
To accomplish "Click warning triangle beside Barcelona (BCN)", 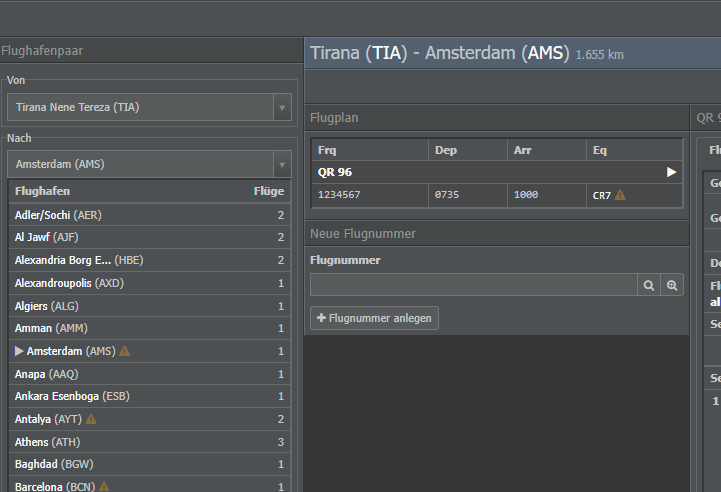I will [x=104, y=487].
